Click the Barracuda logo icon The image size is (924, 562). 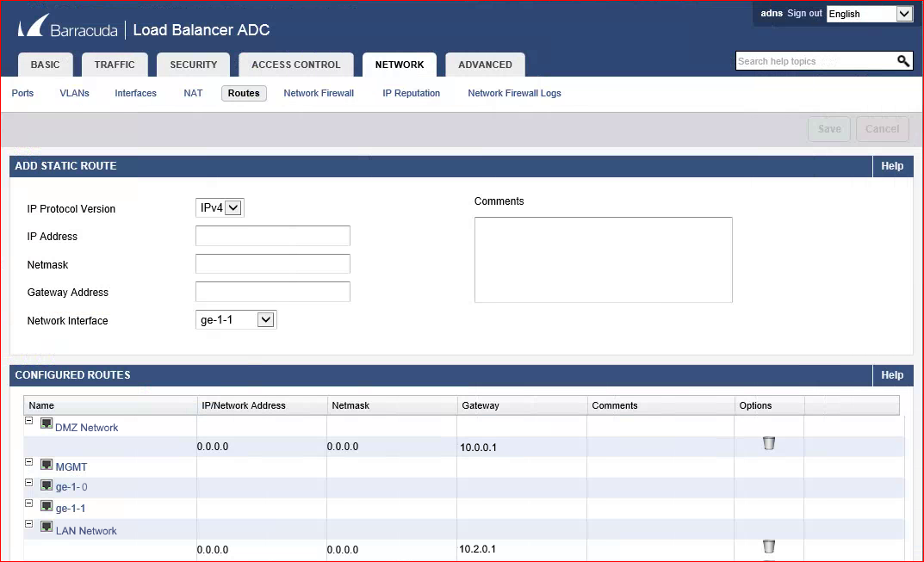tap(31, 28)
